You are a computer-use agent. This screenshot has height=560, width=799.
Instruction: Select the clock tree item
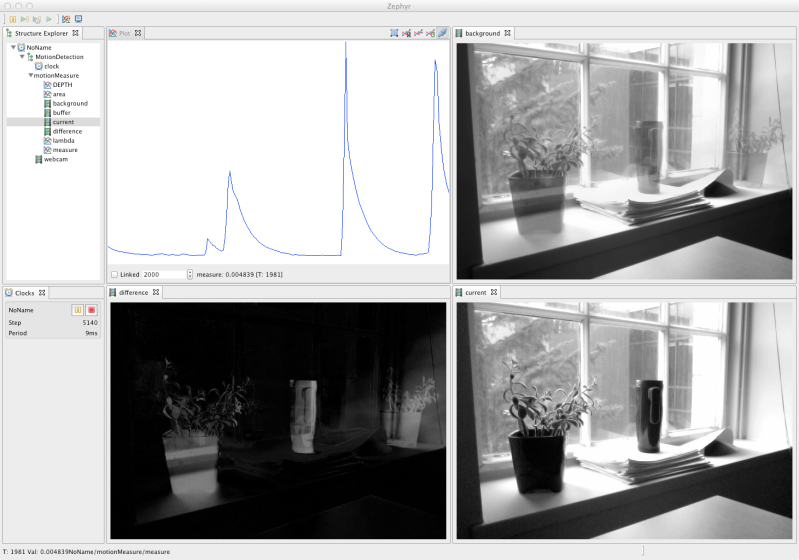click(x=51, y=66)
